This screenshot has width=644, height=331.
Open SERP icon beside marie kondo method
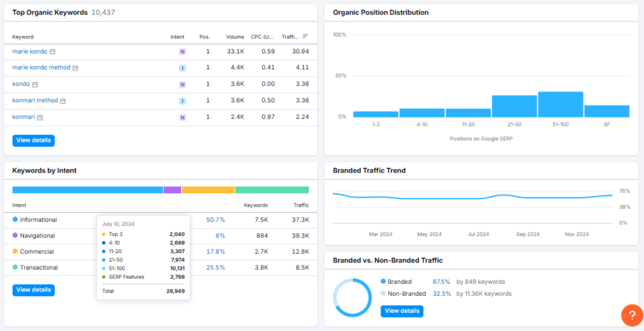(x=75, y=68)
